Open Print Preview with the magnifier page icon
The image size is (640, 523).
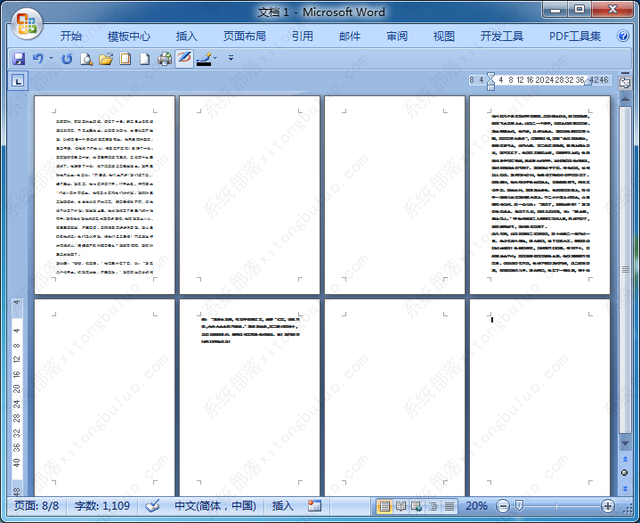click(86, 59)
